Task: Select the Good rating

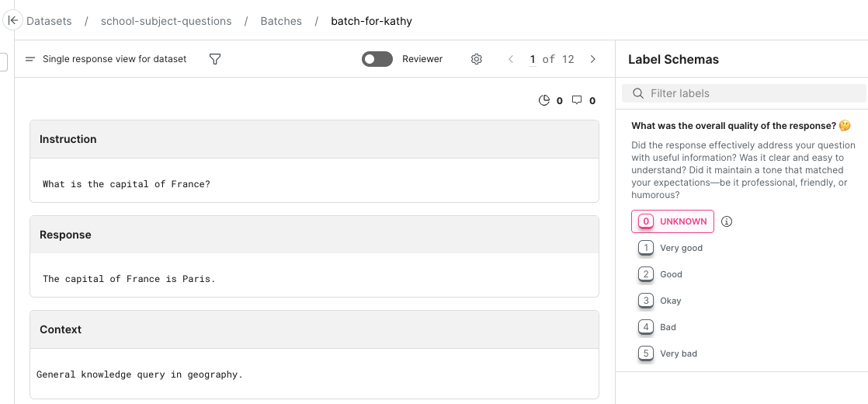Action: coord(660,274)
